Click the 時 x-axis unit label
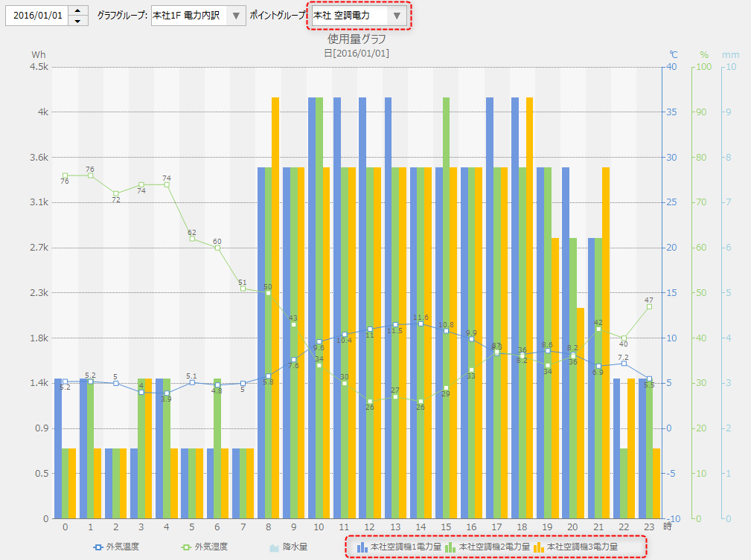The image size is (751, 560). coord(667,527)
